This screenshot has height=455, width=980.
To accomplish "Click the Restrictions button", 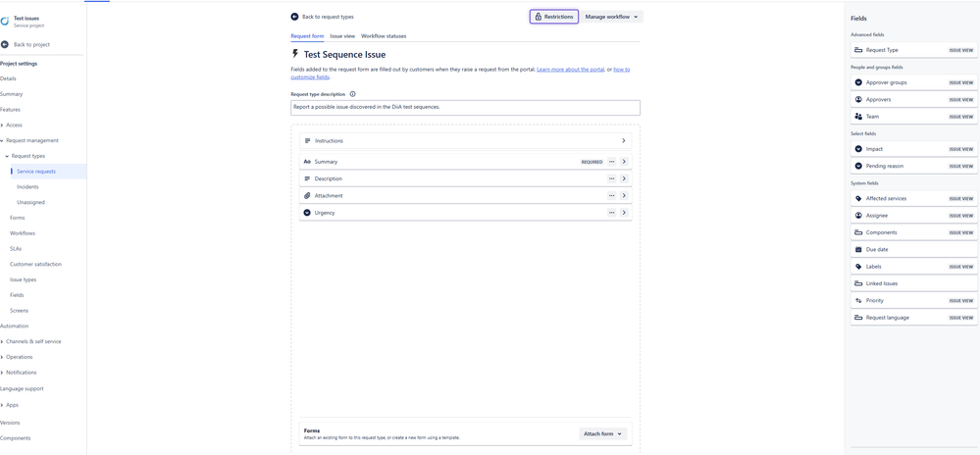I will click(x=553, y=17).
